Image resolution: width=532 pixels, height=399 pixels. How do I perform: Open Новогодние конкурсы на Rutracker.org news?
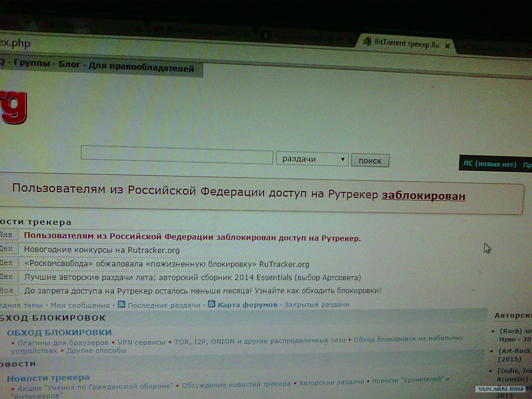coord(102,250)
